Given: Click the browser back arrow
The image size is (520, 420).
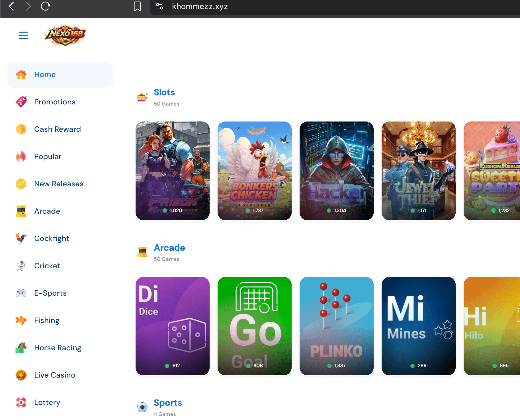Looking at the screenshot, I should coord(12,6).
